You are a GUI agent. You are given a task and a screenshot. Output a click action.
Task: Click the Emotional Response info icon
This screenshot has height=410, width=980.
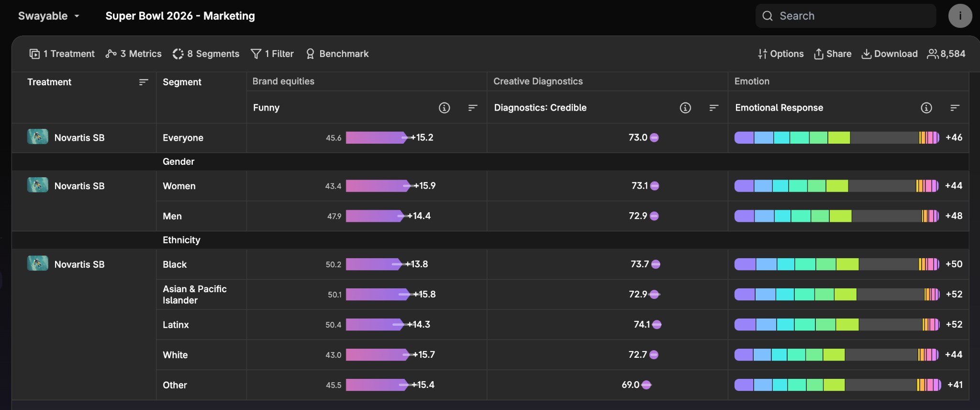tap(926, 108)
